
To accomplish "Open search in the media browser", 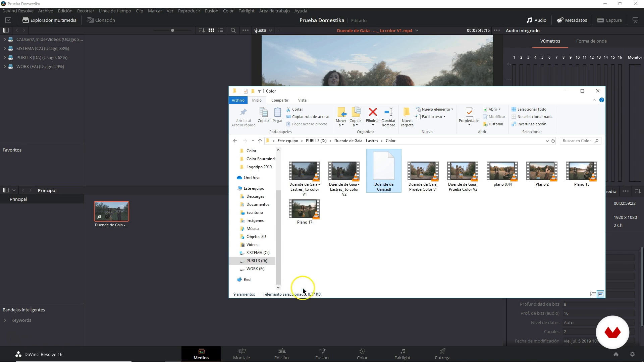I will coord(233,30).
